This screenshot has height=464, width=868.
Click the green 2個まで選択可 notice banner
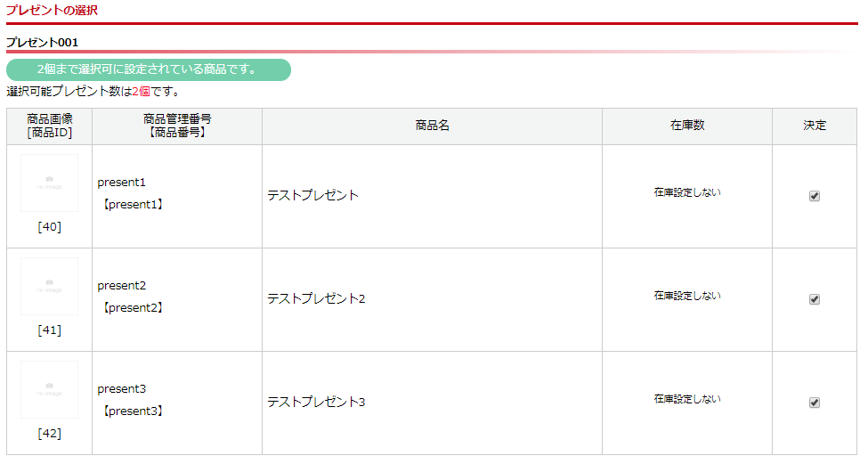point(148,69)
